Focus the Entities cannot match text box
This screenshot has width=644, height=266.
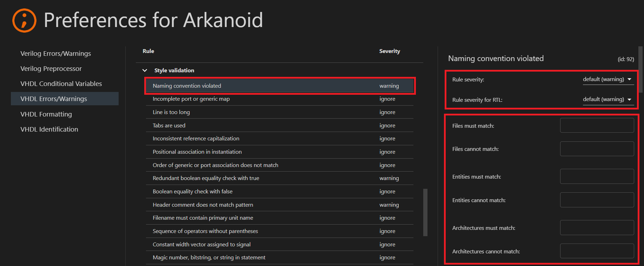tap(597, 200)
